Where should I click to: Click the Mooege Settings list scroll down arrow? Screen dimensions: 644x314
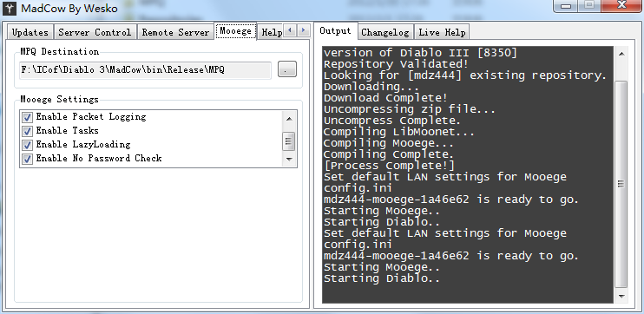[289, 159]
